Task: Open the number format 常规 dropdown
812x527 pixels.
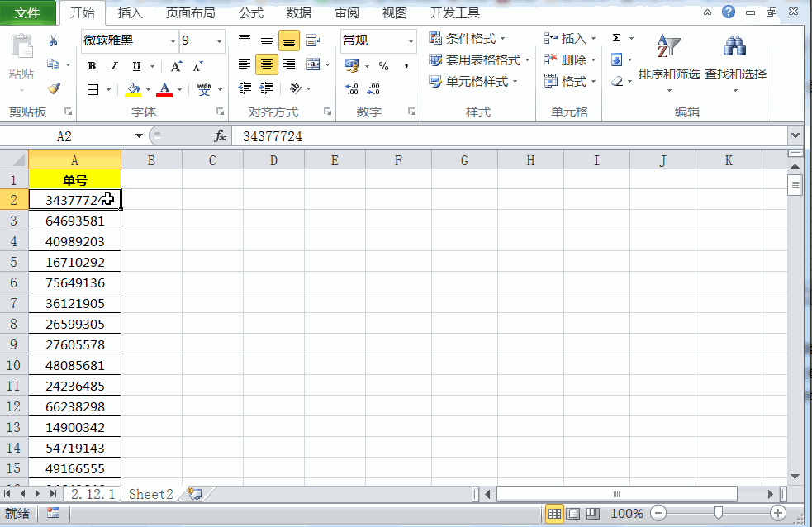Action: pyautogui.click(x=411, y=41)
